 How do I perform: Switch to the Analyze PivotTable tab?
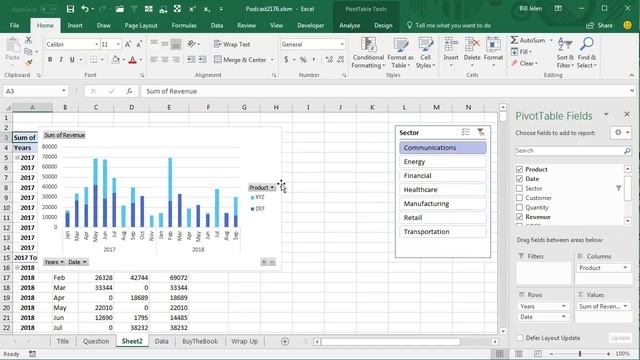coord(349,25)
